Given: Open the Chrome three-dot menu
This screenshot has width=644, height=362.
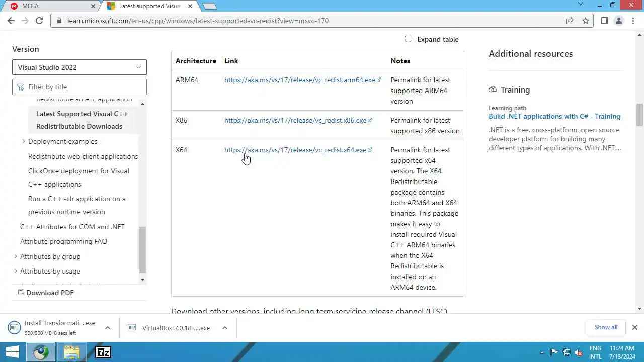Looking at the screenshot, I should tap(633, 21).
